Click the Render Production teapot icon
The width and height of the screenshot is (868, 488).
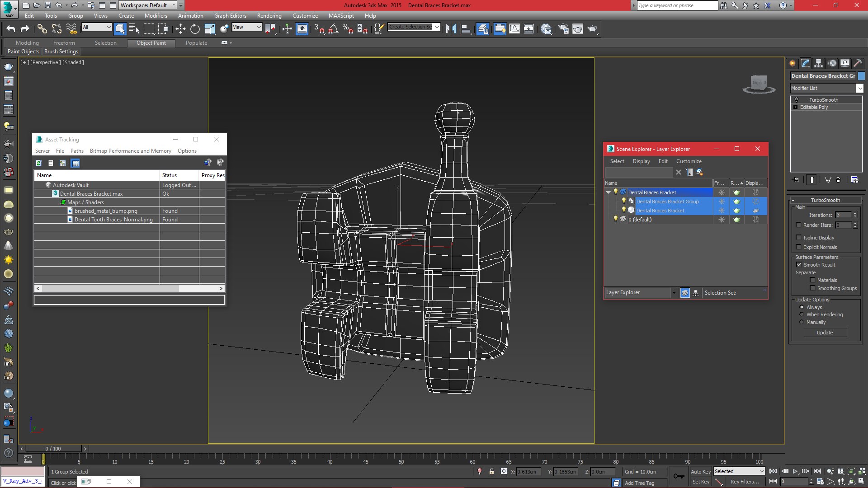[592, 29]
